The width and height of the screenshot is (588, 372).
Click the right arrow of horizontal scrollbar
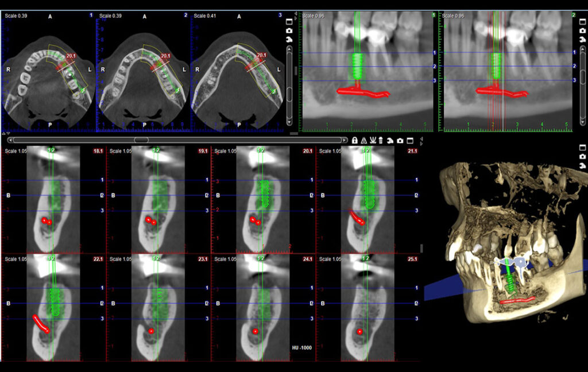tap(345, 139)
